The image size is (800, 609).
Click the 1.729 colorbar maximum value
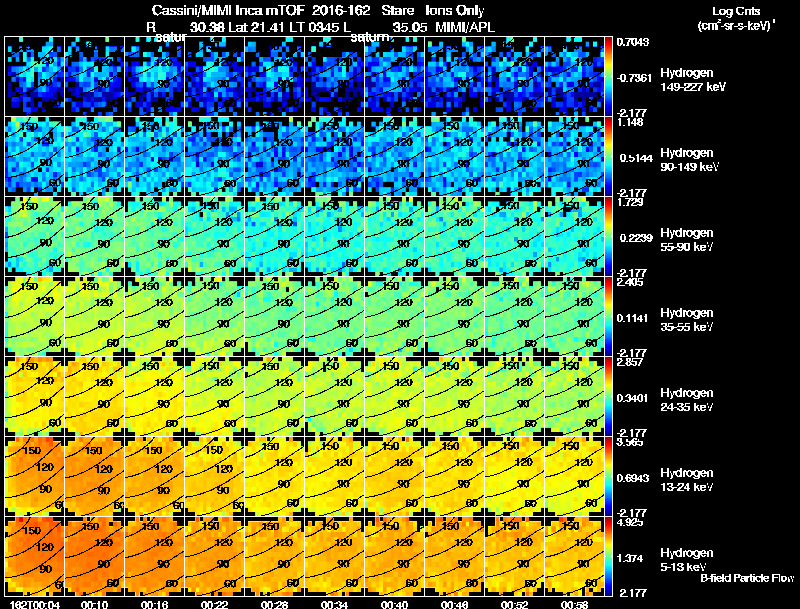point(630,202)
